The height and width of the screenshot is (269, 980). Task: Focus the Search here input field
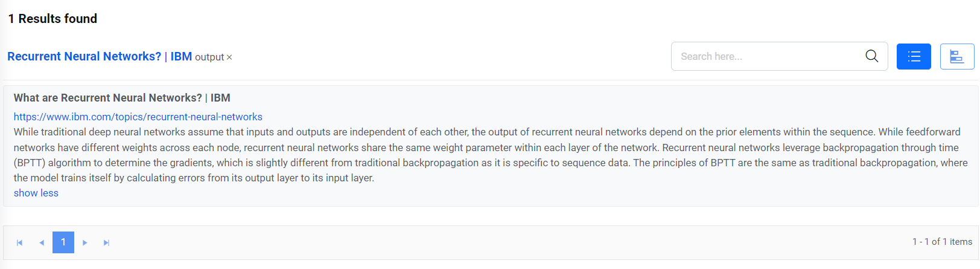tap(766, 56)
